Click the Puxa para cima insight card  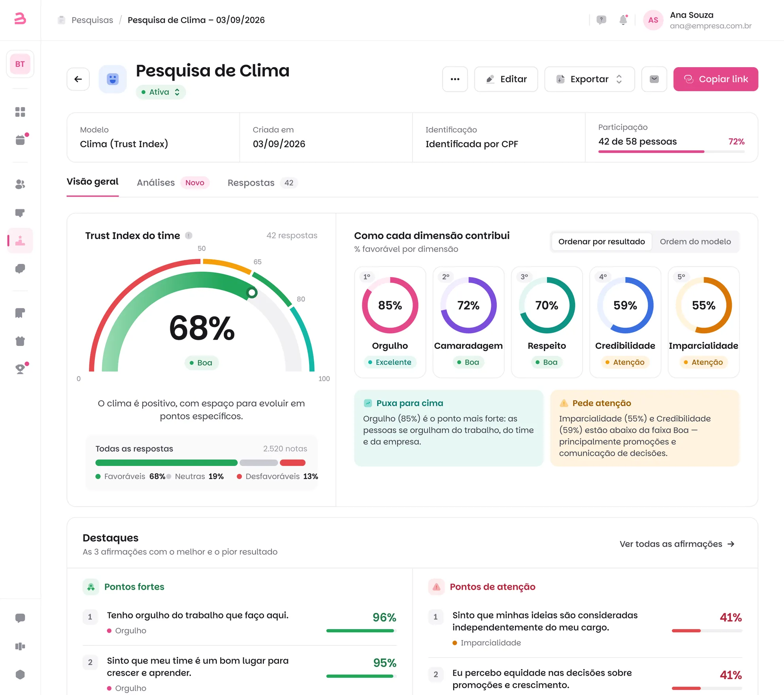click(449, 428)
